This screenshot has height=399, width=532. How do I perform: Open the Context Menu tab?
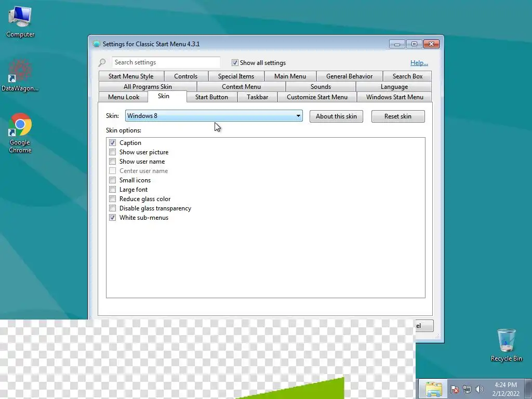pyautogui.click(x=241, y=87)
